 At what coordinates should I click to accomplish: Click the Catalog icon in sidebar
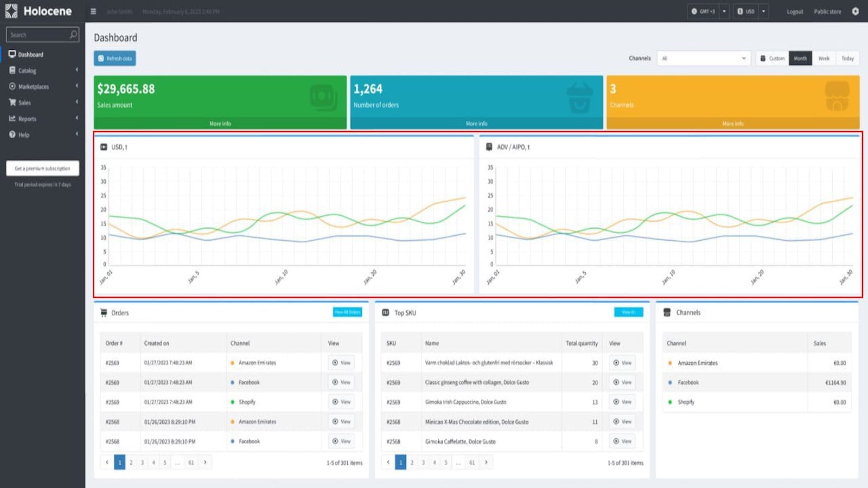(12, 70)
